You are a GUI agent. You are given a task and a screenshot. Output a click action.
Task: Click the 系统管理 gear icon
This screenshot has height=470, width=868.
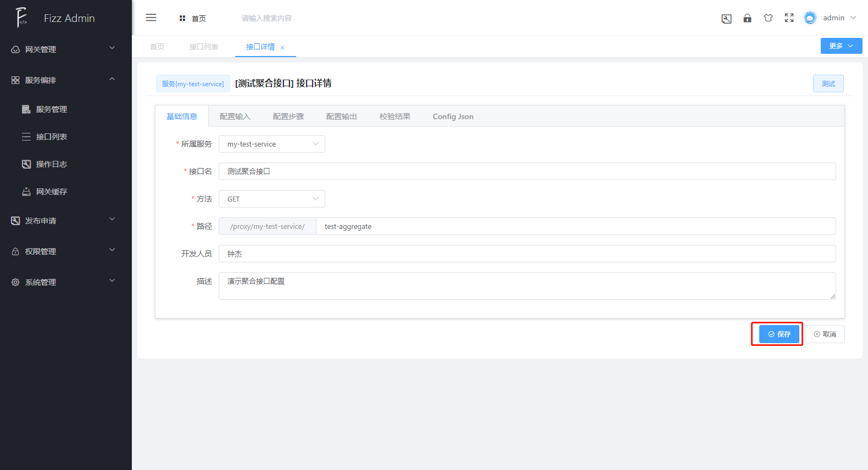15,282
